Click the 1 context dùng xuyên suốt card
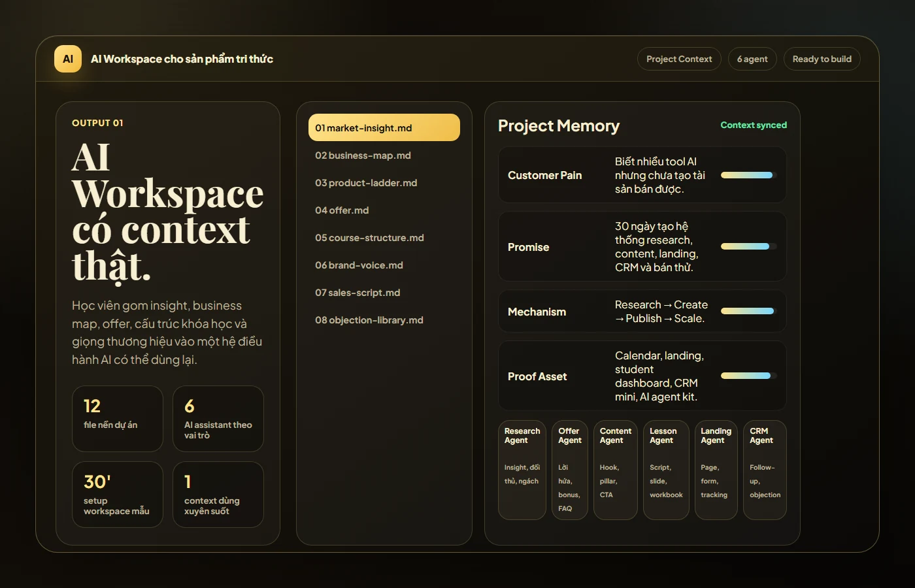The width and height of the screenshot is (915, 588). [218, 495]
